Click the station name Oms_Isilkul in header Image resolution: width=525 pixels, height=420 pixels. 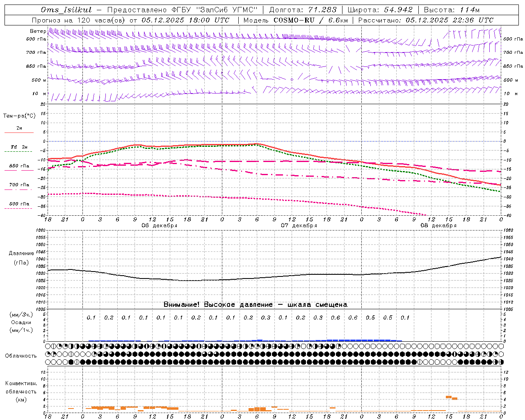click(66, 10)
